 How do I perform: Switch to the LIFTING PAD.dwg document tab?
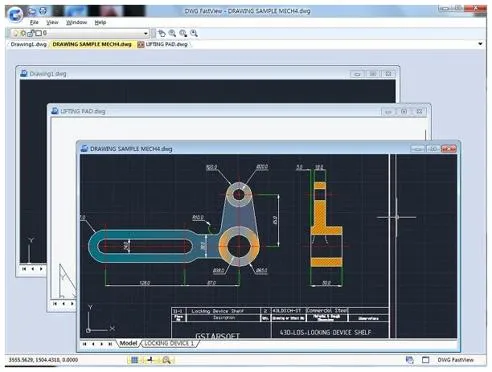[166, 44]
